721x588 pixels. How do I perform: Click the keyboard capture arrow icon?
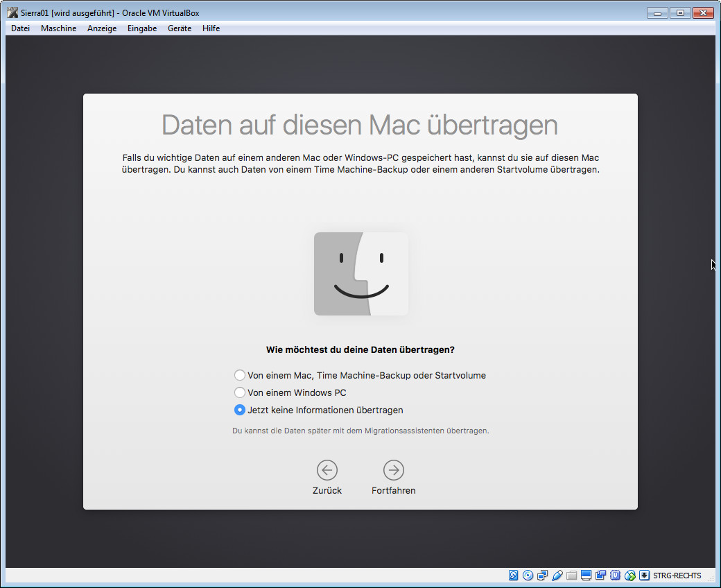pos(644,576)
